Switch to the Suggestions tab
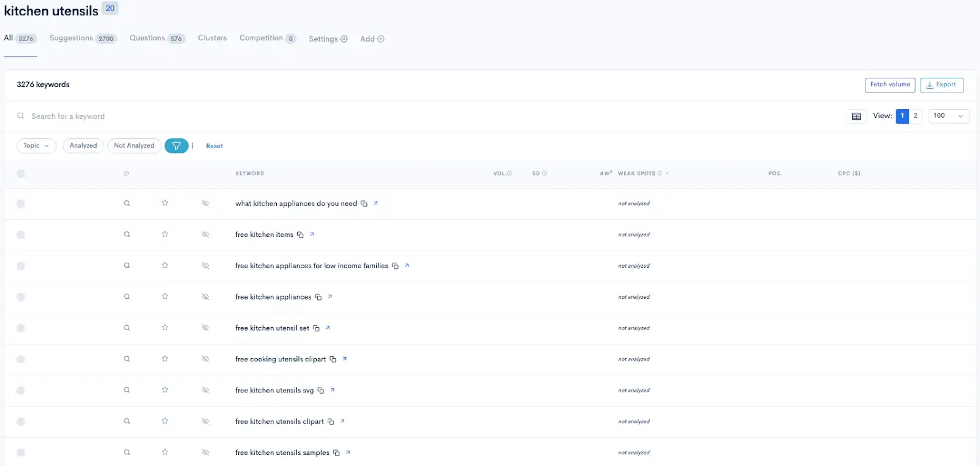980x466 pixels. pyautogui.click(x=83, y=38)
